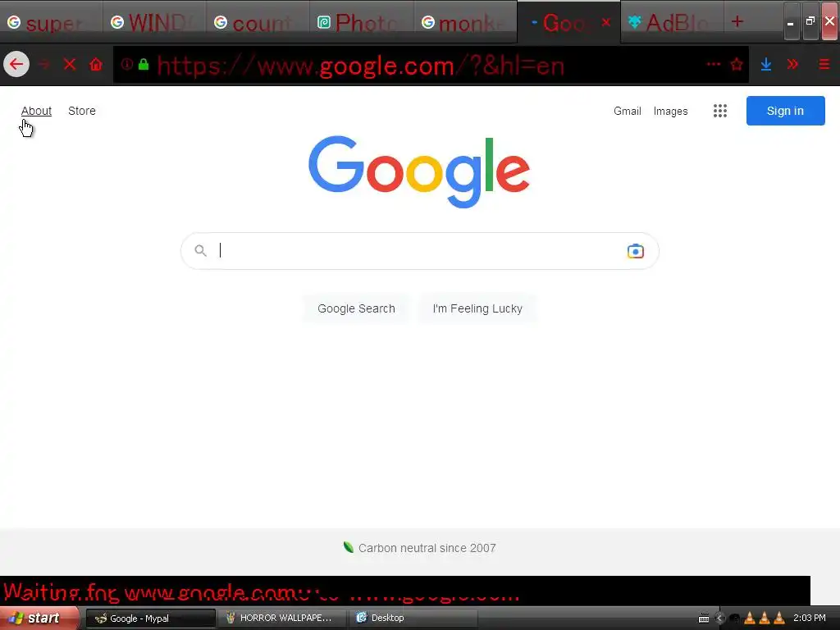Focus the Google search text box
Screen dimensions: 840x630
pos(420,251)
